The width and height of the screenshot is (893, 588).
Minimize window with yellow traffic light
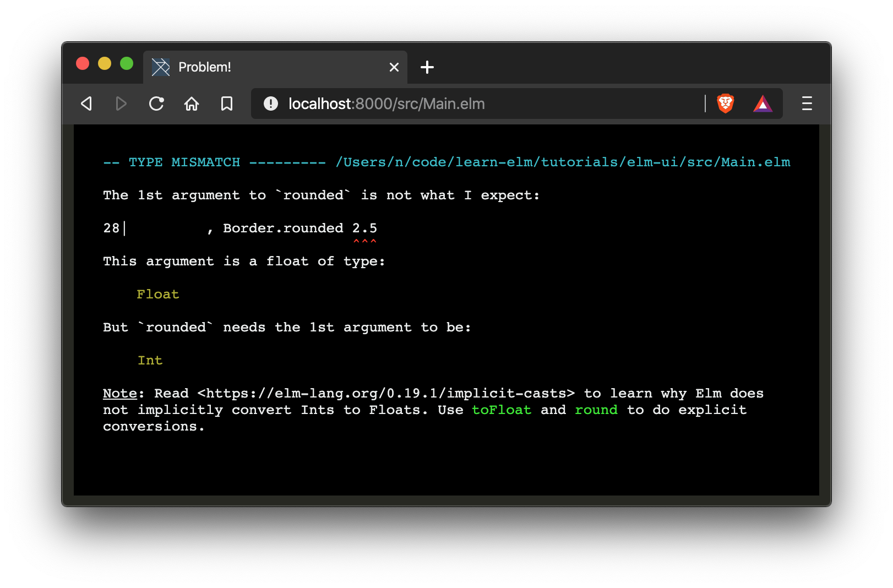[x=105, y=64]
